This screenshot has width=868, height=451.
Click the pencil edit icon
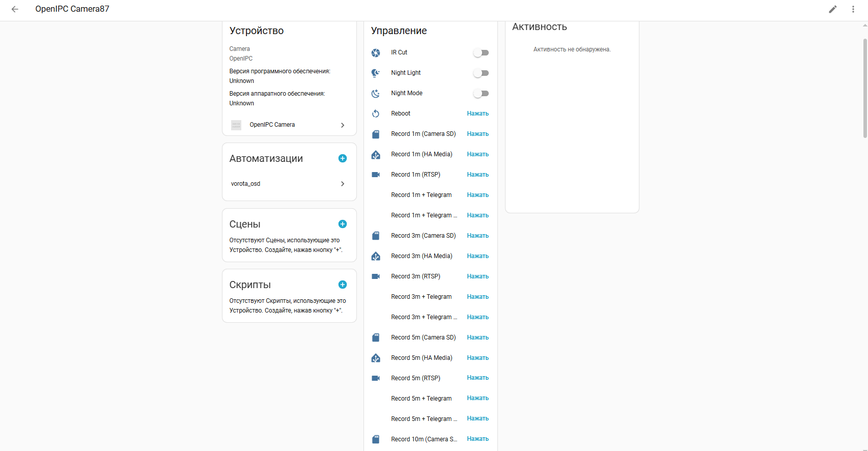[x=833, y=9]
